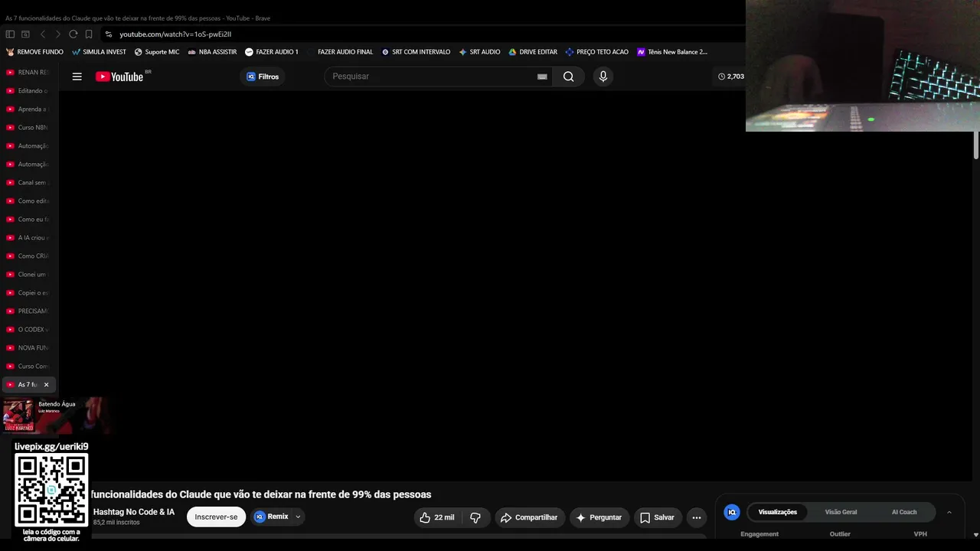Image resolution: width=980 pixels, height=551 pixels.
Task: Save the video with Salvar
Action: [x=658, y=517]
